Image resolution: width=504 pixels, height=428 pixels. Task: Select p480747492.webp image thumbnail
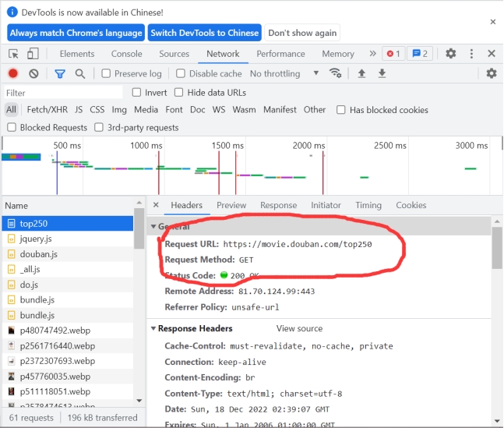coord(11,331)
